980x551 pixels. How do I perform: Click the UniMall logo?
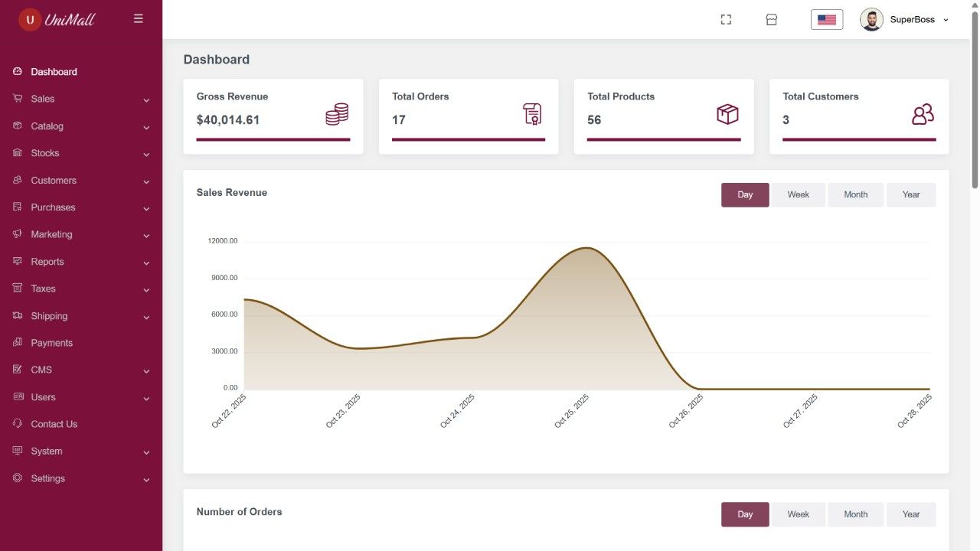point(57,19)
